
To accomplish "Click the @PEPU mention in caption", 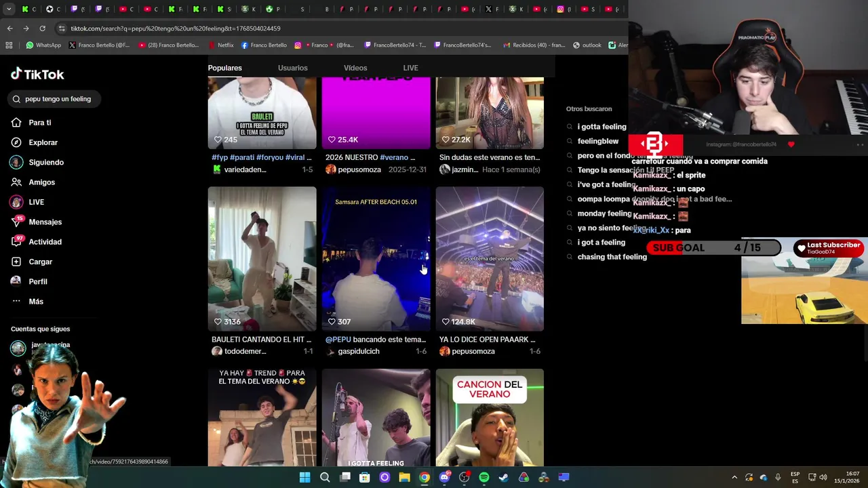I will [x=338, y=340].
